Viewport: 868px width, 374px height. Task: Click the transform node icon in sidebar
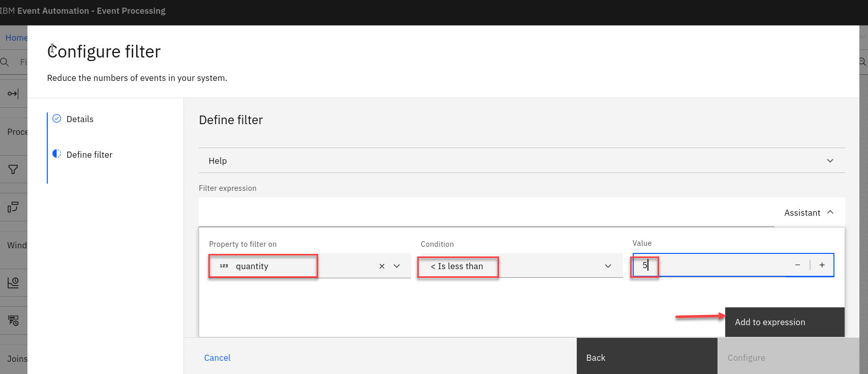tap(13, 207)
